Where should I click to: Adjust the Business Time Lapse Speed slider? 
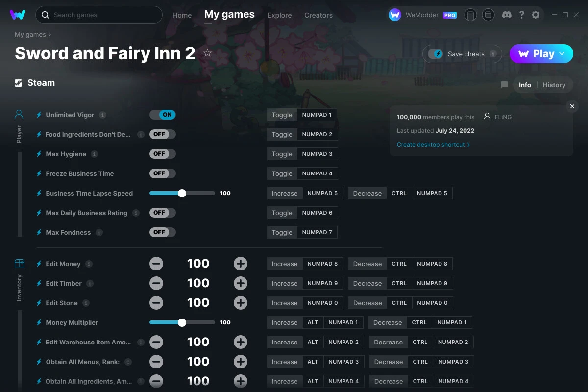pyautogui.click(x=182, y=193)
